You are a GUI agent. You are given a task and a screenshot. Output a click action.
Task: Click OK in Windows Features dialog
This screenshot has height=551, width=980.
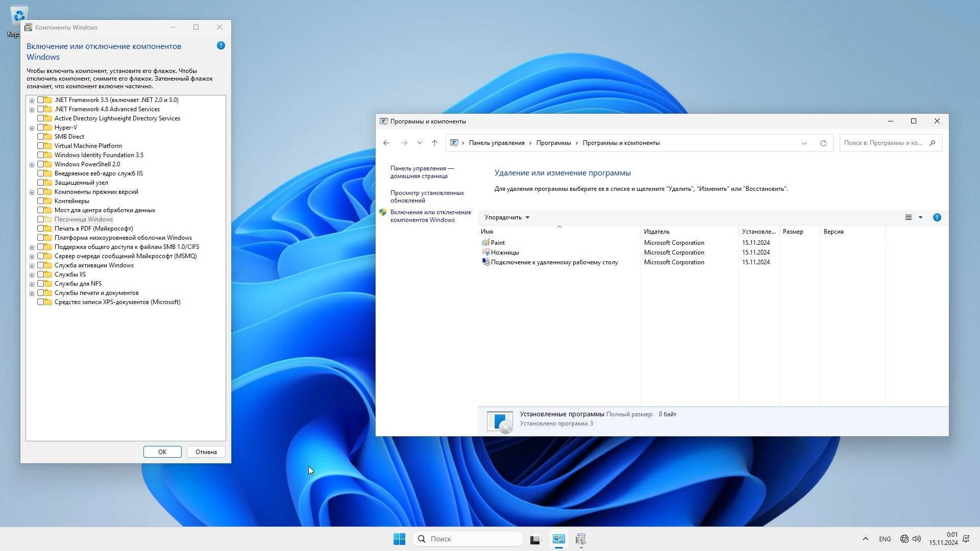[x=162, y=452]
